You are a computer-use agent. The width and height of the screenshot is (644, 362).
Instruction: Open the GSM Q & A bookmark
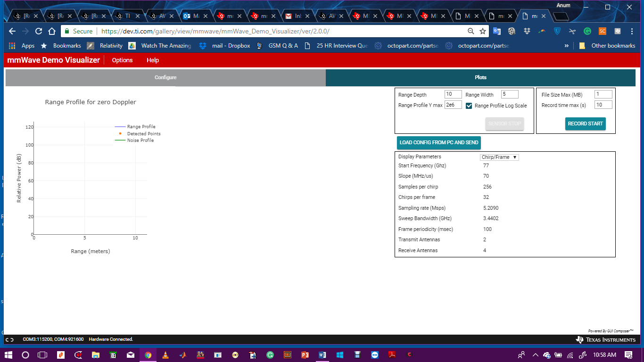pos(277,46)
